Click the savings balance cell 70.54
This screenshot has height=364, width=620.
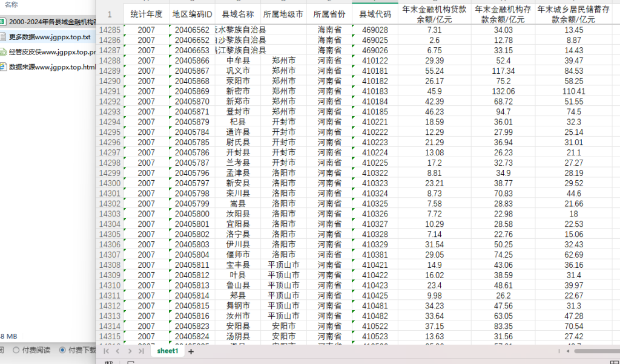(574, 326)
